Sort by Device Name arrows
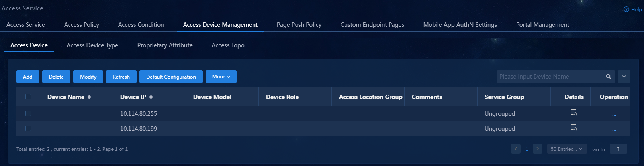Screen dimensions: 644x166 89,97
